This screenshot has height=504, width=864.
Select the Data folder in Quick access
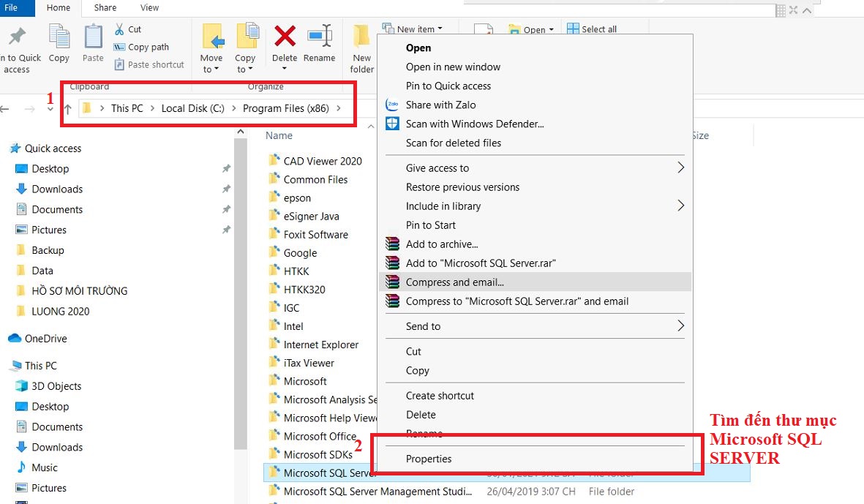42,271
